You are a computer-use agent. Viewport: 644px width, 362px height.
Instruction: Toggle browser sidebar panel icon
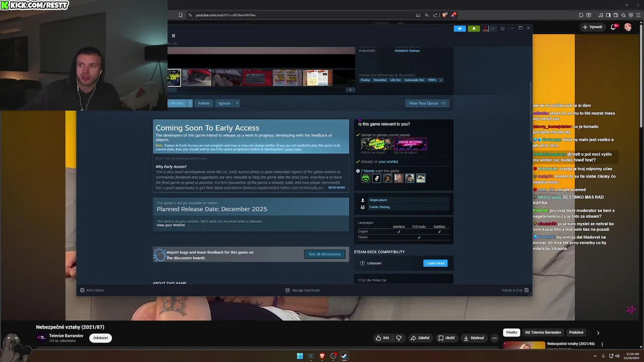(x=608, y=15)
